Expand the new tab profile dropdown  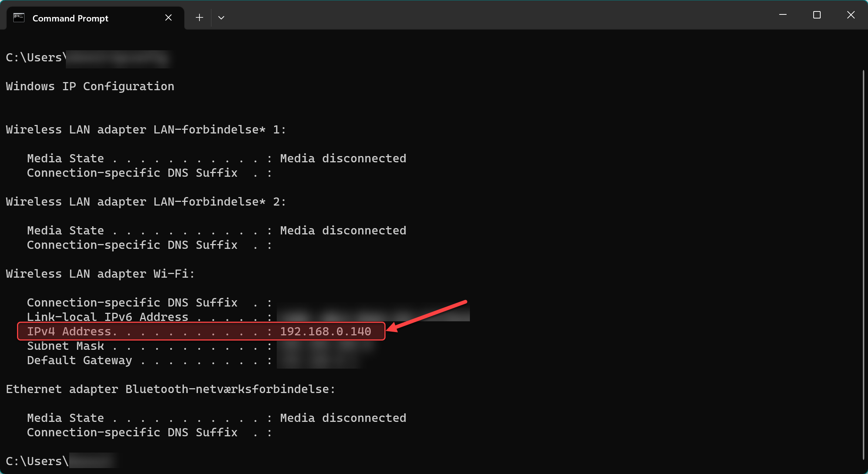(221, 18)
